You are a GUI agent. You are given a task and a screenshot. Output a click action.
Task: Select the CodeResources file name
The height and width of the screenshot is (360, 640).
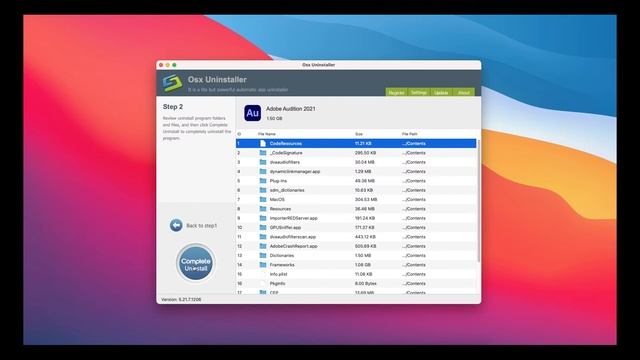[x=286, y=144]
